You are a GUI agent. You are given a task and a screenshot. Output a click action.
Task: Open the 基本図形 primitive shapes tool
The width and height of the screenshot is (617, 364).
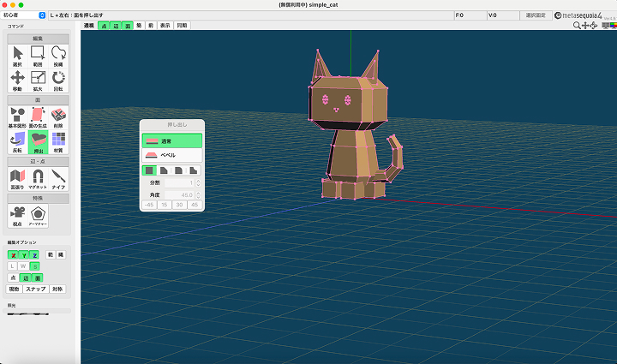pos(17,117)
